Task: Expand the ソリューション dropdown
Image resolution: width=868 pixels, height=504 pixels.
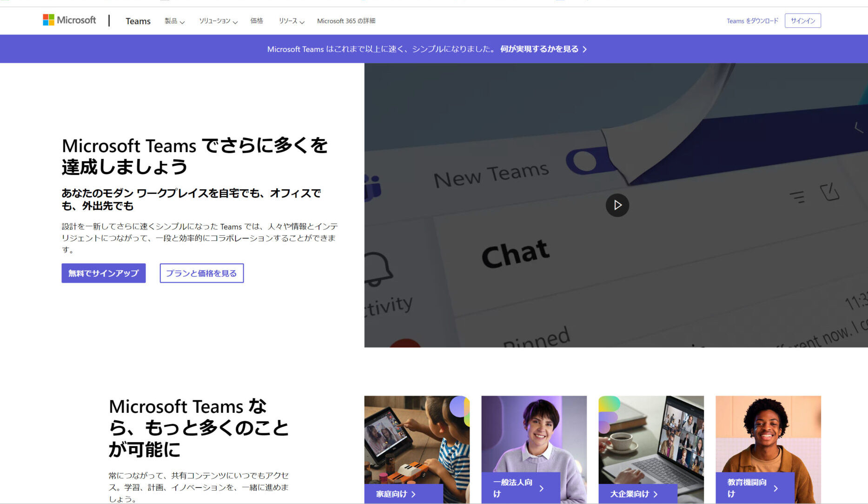Action: point(218,21)
